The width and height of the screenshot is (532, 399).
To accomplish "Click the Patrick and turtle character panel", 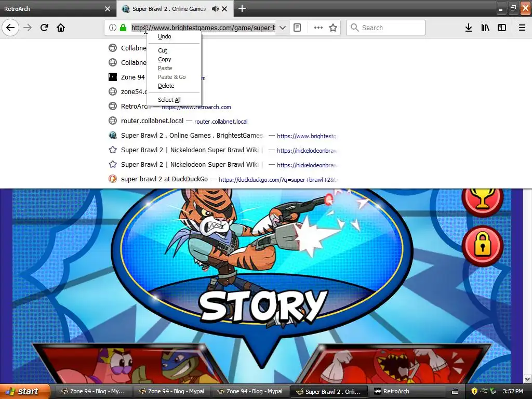I will pyautogui.click(x=130, y=363).
